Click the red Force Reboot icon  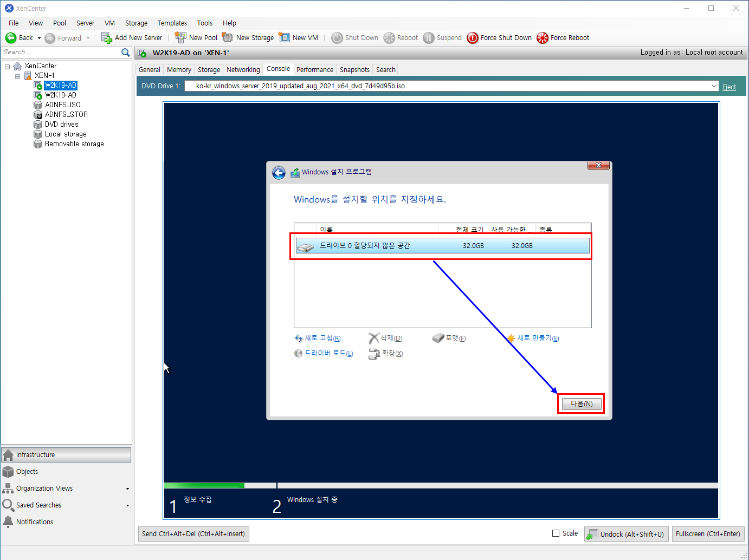pos(543,38)
